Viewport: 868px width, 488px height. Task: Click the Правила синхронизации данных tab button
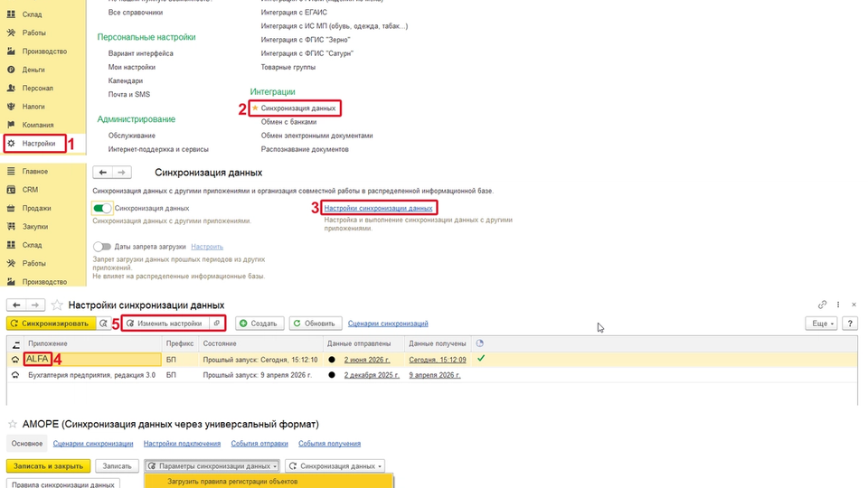tap(63, 484)
